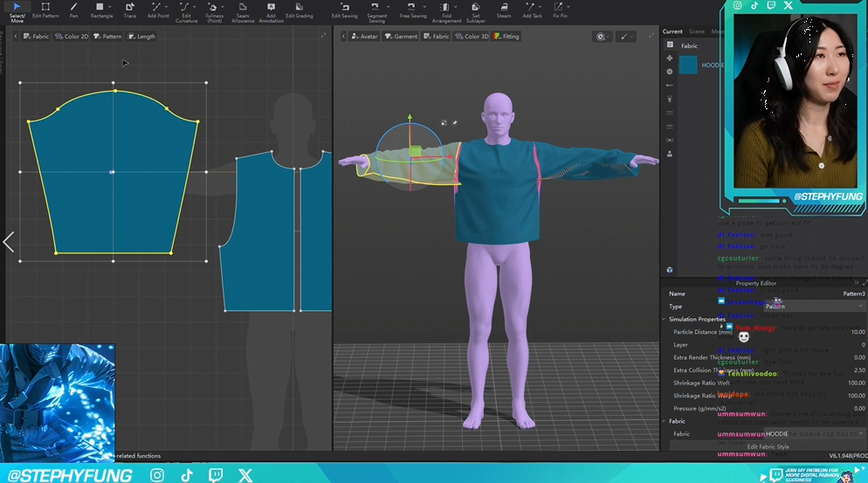This screenshot has height=483, width=868.
Task: Toggle Color 3D display option
Action: tap(472, 36)
